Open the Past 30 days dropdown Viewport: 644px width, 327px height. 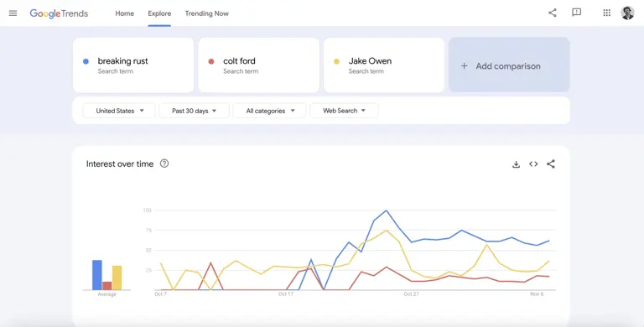point(194,111)
